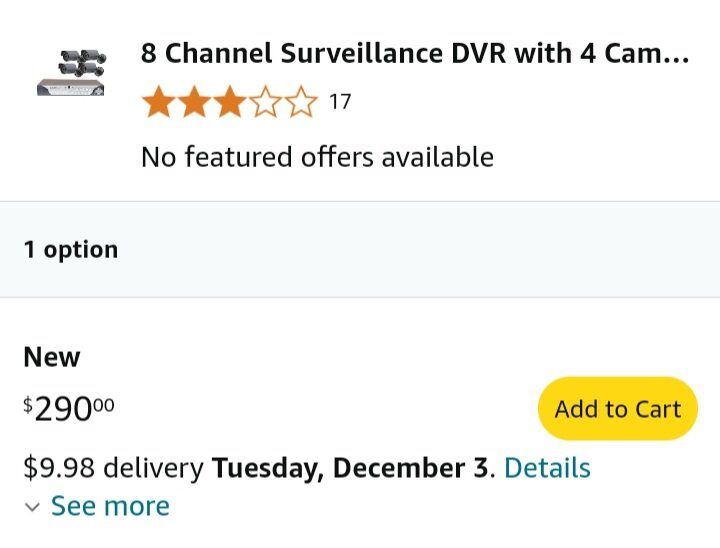Click the second filled orange star
The width and height of the screenshot is (720, 548).
pyautogui.click(x=193, y=102)
